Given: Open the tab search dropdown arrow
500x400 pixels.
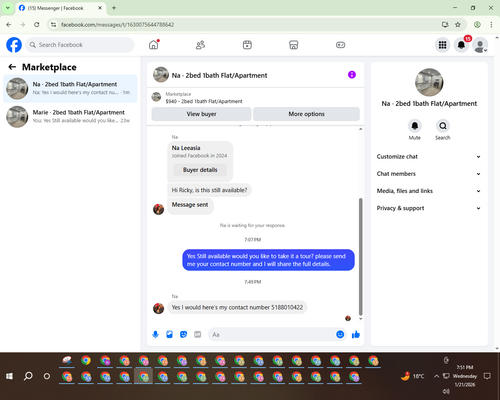Looking at the screenshot, I should click(x=8, y=8).
